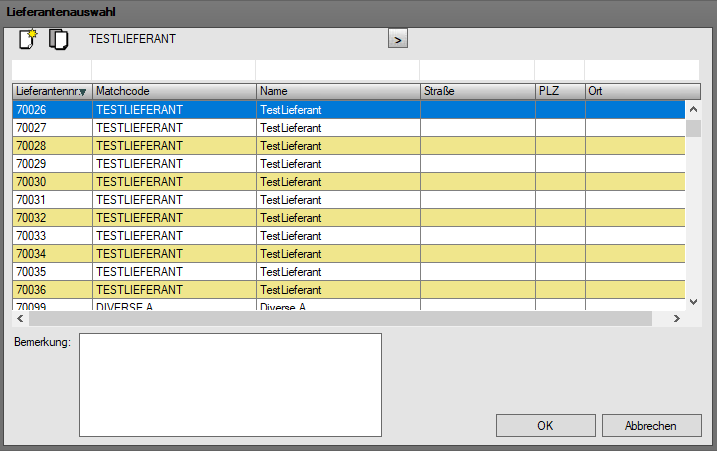Sort by Matchcode column header
The height and width of the screenshot is (451, 717).
(173, 91)
